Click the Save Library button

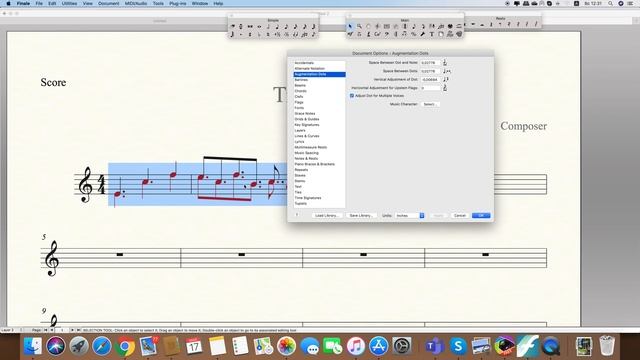(361, 216)
